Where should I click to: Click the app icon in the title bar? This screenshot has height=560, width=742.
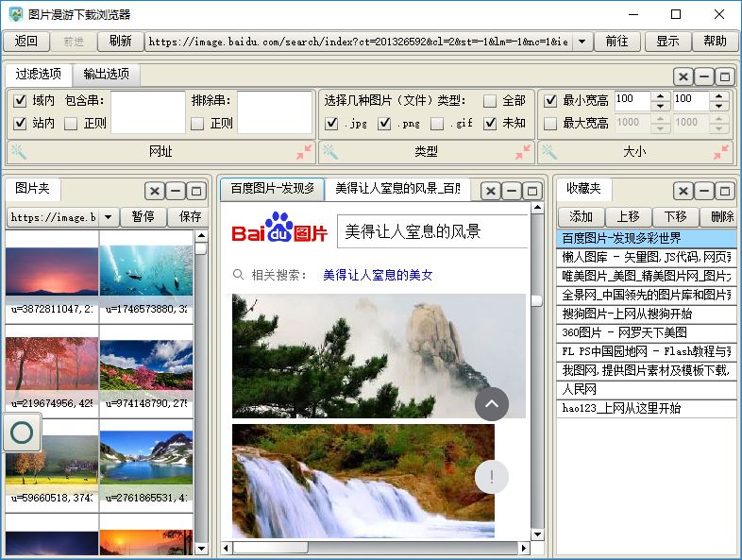(16, 14)
